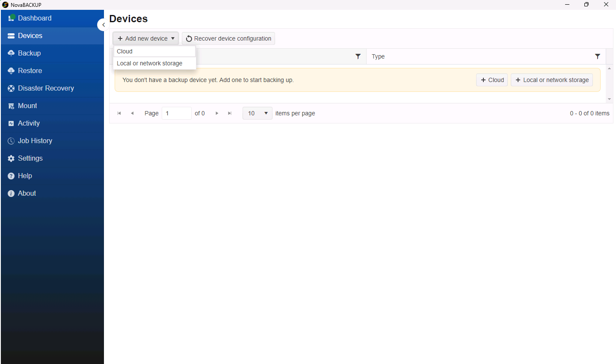The height and width of the screenshot is (364, 616).
Task: Click Recover device configuration button
Action: pyautogui.click(x=228, y=38)
